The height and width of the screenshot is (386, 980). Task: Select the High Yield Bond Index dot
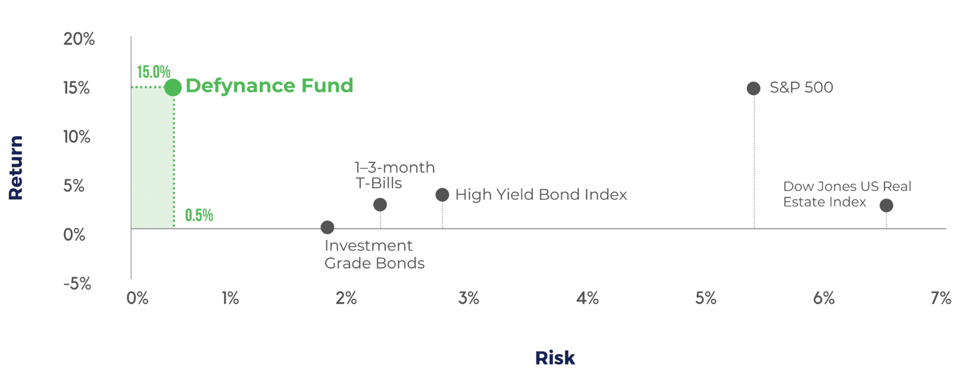pyautogui.click(x=442, y=195)
